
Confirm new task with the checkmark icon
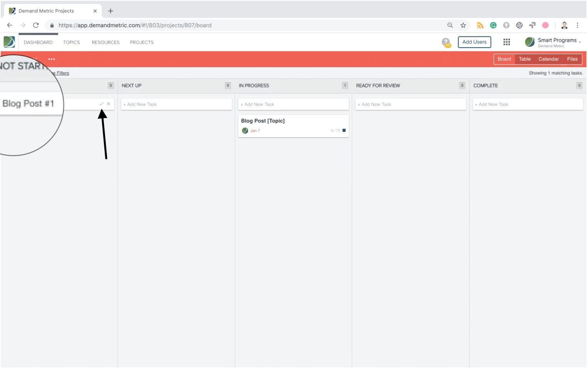pyautogui.click(x=101, y=104)
